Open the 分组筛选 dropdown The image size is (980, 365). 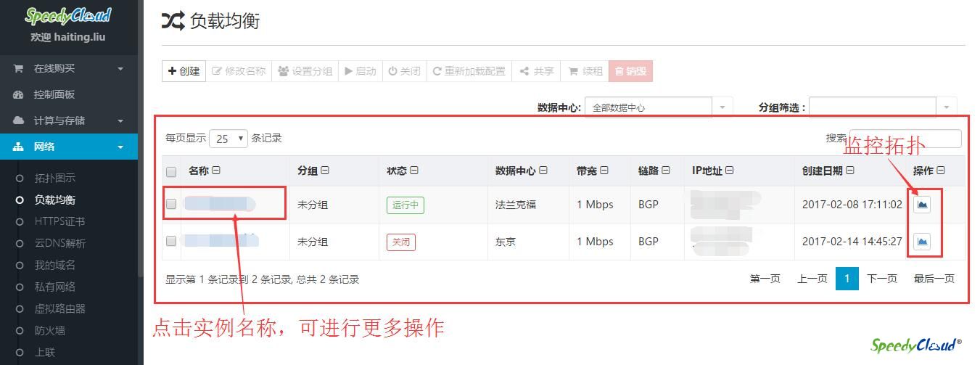[x=882, y=107]
